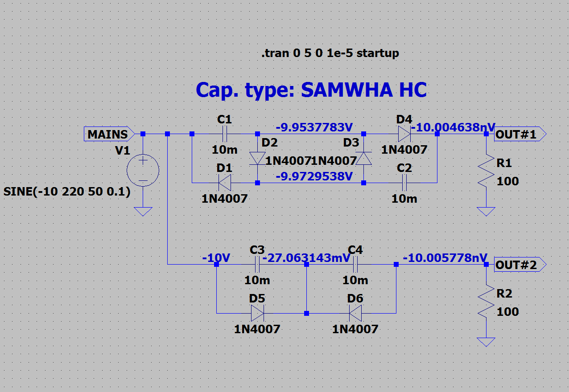Click the C1 capacitor symbol

224,134
